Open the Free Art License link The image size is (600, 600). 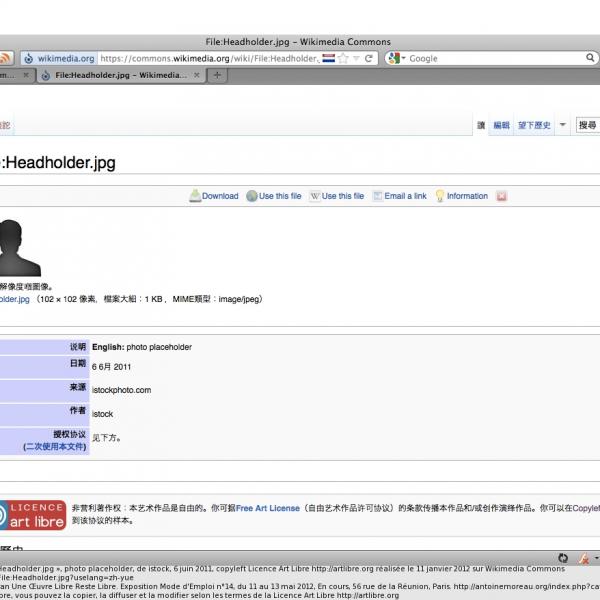(267, 508)
